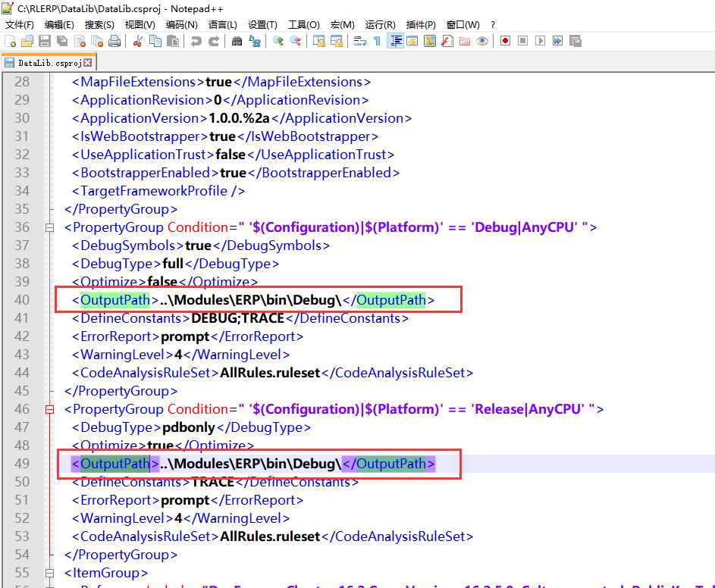This screenshot has width=715, height=588.
Task: Cut selection with scissors icon
Action: click(138, 42)
